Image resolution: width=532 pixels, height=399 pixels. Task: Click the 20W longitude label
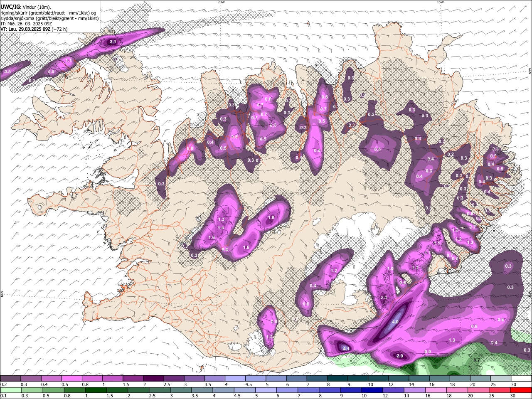221,2
